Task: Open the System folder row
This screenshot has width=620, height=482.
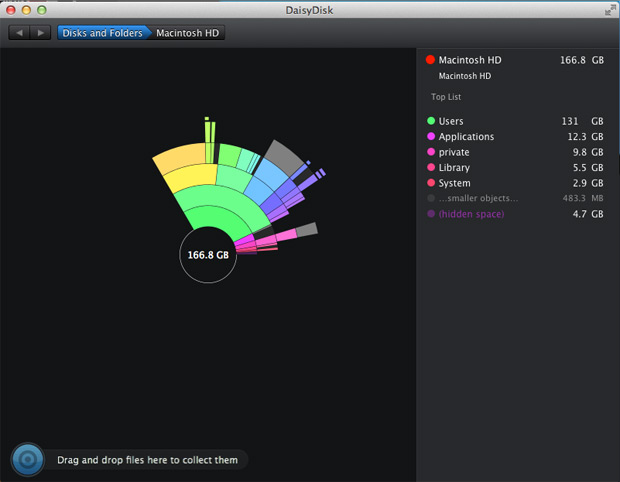Action: 515,183
